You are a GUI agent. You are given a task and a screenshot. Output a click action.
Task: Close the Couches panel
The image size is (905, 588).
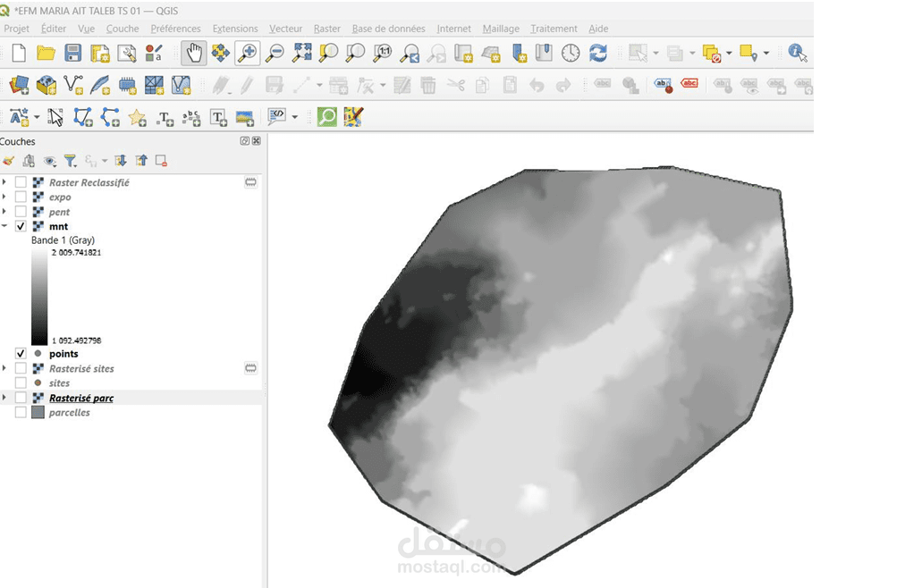click(x=257, y=140)
